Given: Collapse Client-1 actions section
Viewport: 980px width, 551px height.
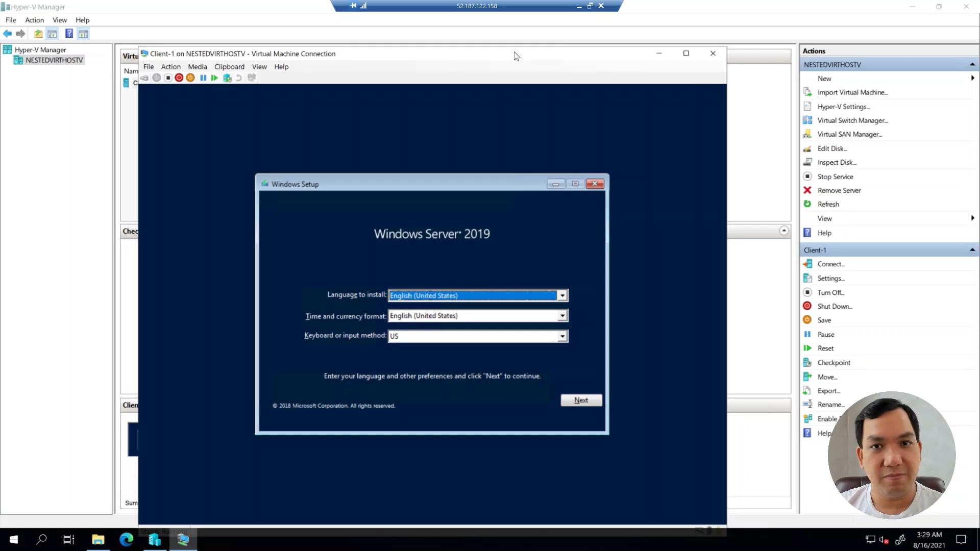Looking at the screenshot, I should pos(972,249).
